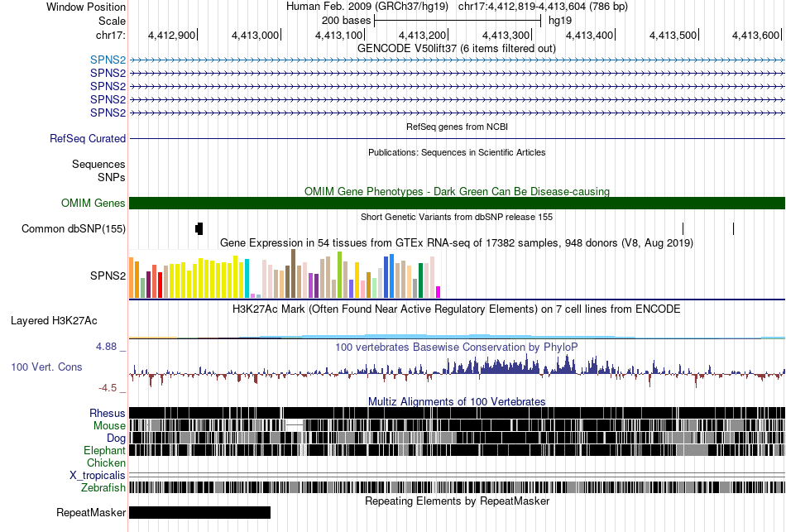Open the RepeatMasker track label
The image size is (786, 532).
click(91, 512)
